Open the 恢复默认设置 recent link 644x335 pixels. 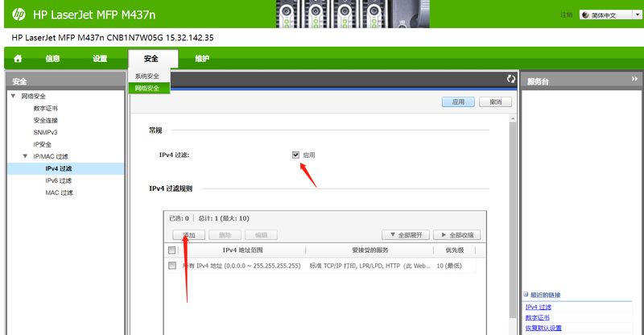(543, 328)
